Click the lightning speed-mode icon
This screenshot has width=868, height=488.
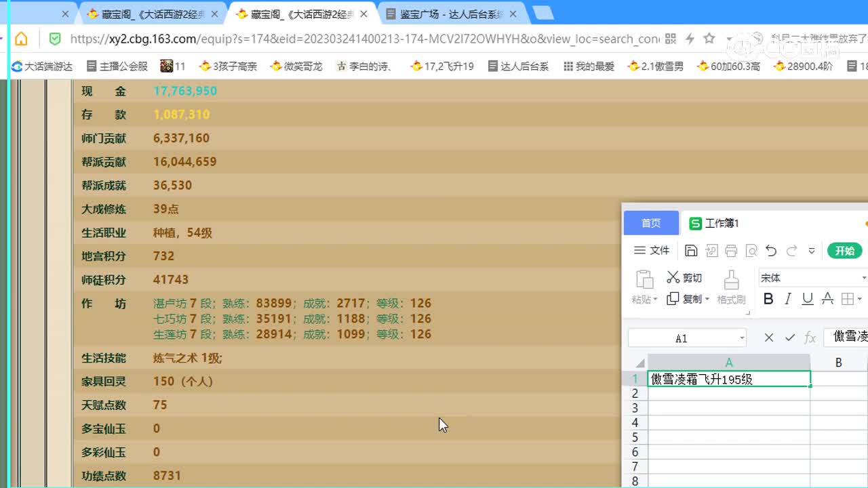[x=690, y=39]
